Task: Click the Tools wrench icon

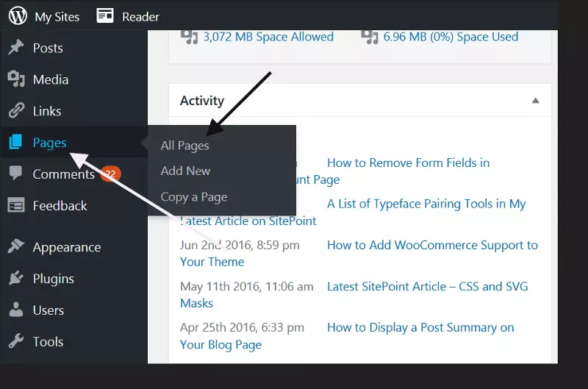Action: click(x=16, y=341)
